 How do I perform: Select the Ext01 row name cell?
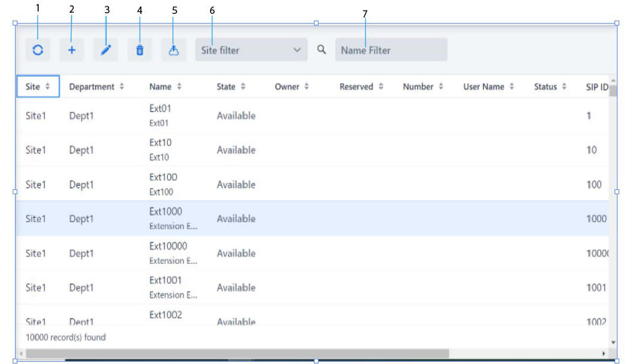click(x=160, y=115)
